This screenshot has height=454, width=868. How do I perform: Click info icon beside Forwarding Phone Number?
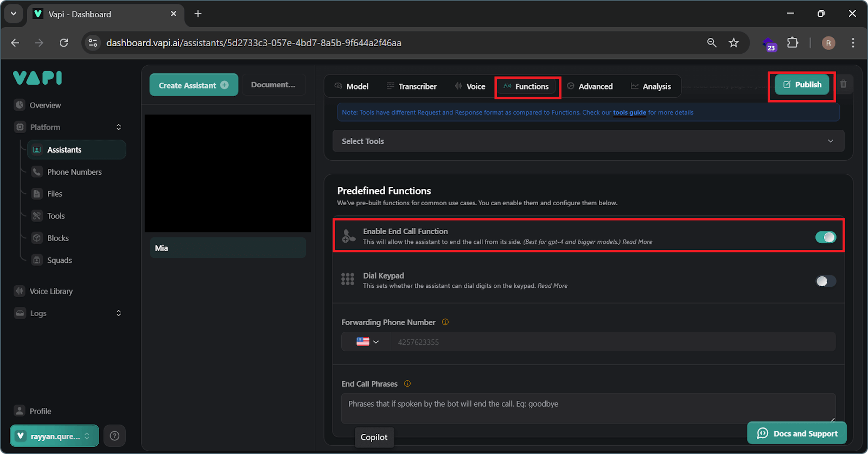(x=445, y=322)
